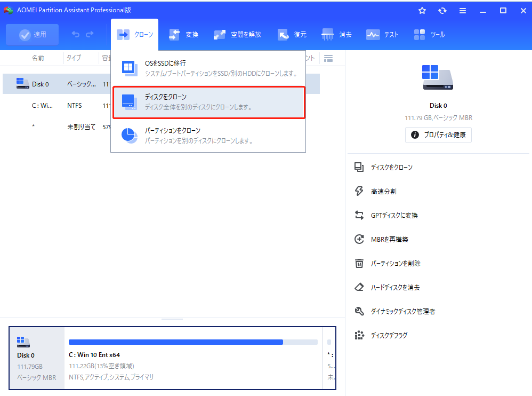Click the refresh icon in title bar
The height and width of the screenshot is (396, 532).
(442, 11)
